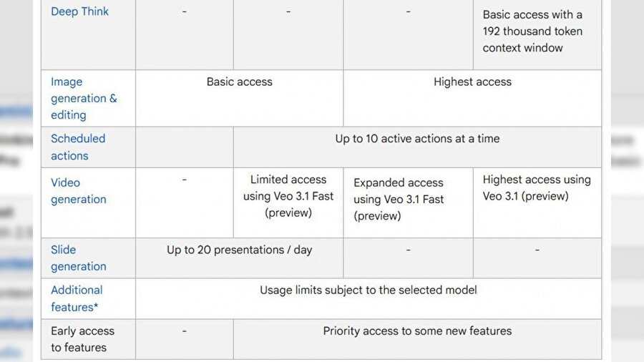Click the Limited access using Veo 3.1 Fast cell
The width and height of the screenshot is (644, 362).
pyautogui.click(x=288, y=196)
